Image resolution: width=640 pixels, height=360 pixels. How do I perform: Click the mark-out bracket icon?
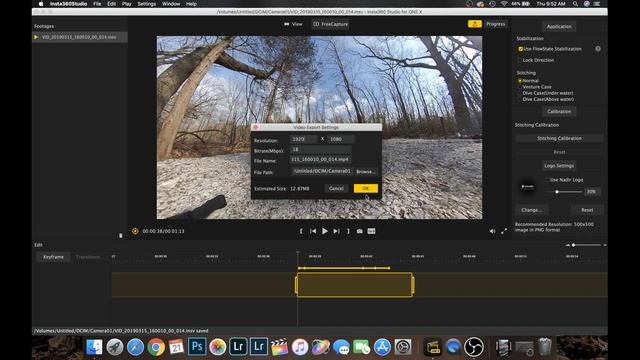coord(348,231)
